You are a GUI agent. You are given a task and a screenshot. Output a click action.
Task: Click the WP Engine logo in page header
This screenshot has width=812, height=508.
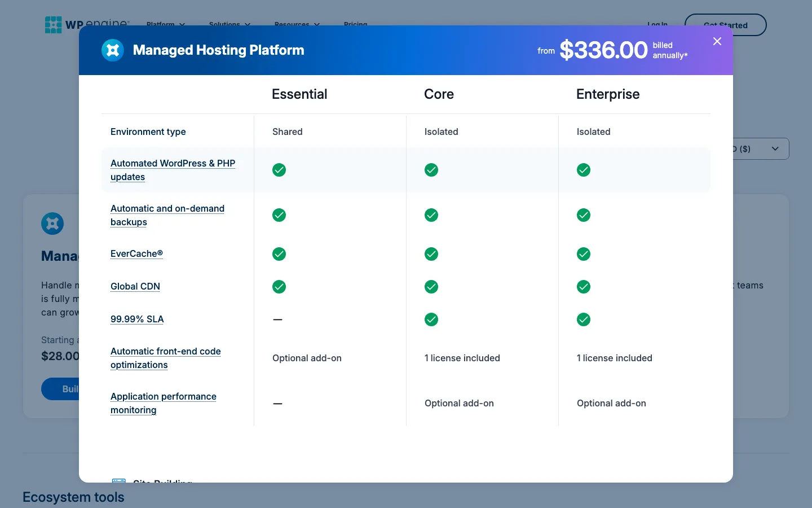tap(87, 24)
